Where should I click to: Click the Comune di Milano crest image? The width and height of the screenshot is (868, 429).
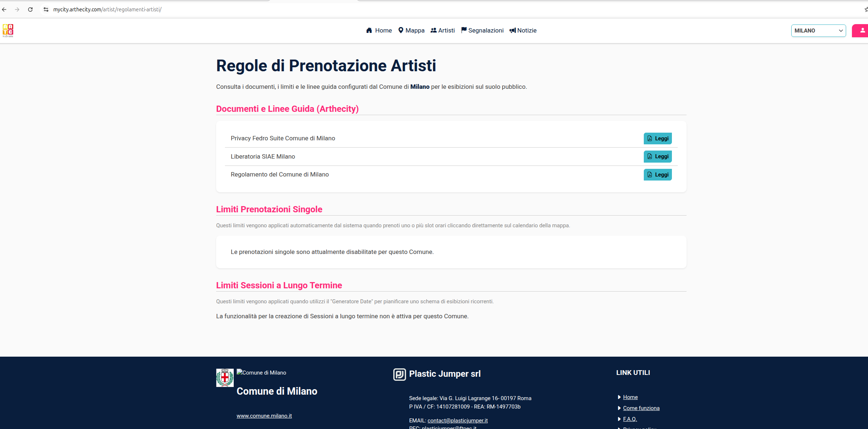click(x=225, y=378)
